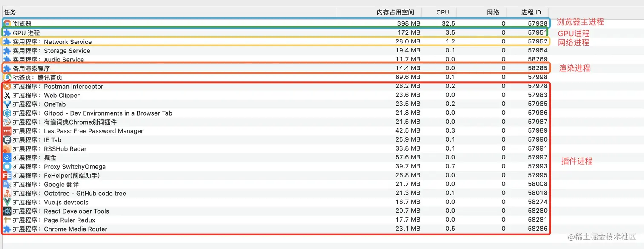Viewport: 644px width, 249px height.
Task: Click the FeHelper extension icon
Action: click(x=7, y=176)
